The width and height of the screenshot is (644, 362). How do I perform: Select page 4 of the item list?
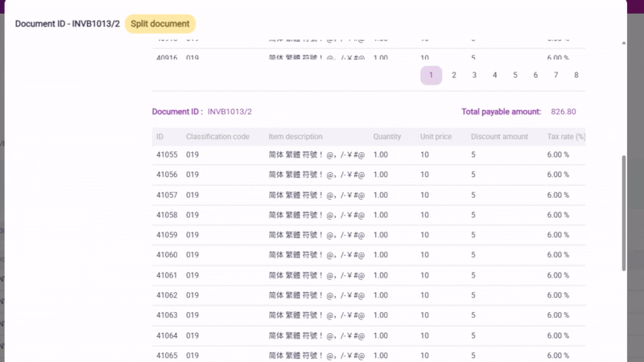tap(495, 75)
